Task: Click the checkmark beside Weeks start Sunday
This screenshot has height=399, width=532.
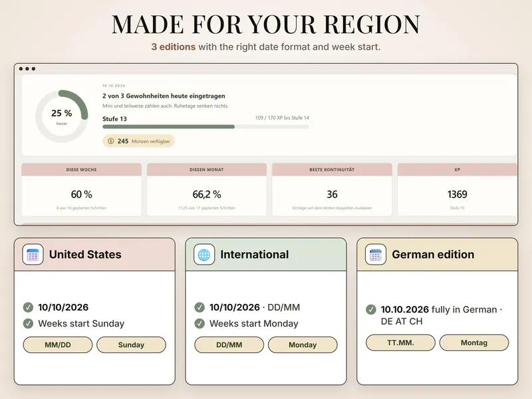Action: pyautogui.click(x=28, y=324)
